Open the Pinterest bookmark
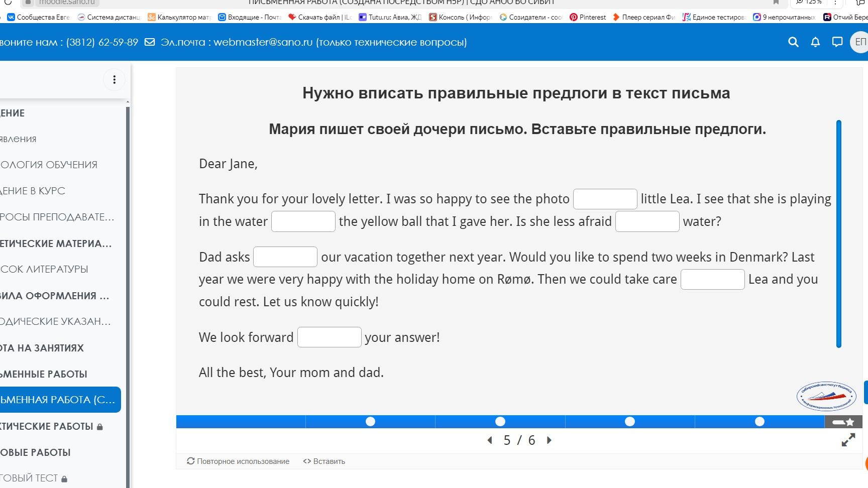The image size is (868, 488). pos(588,17)
